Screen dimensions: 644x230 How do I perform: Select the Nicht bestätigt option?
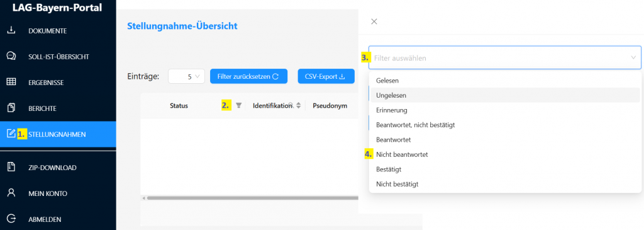(x=505, y=185)
